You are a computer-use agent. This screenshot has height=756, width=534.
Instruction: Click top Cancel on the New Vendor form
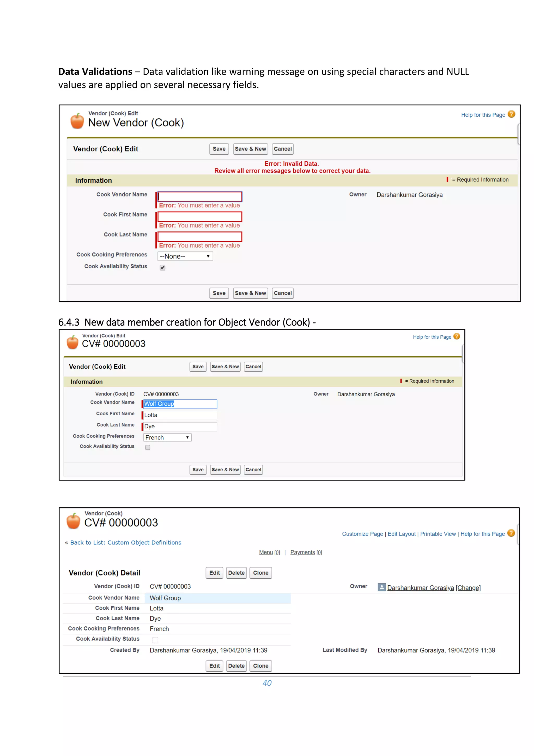283,149
